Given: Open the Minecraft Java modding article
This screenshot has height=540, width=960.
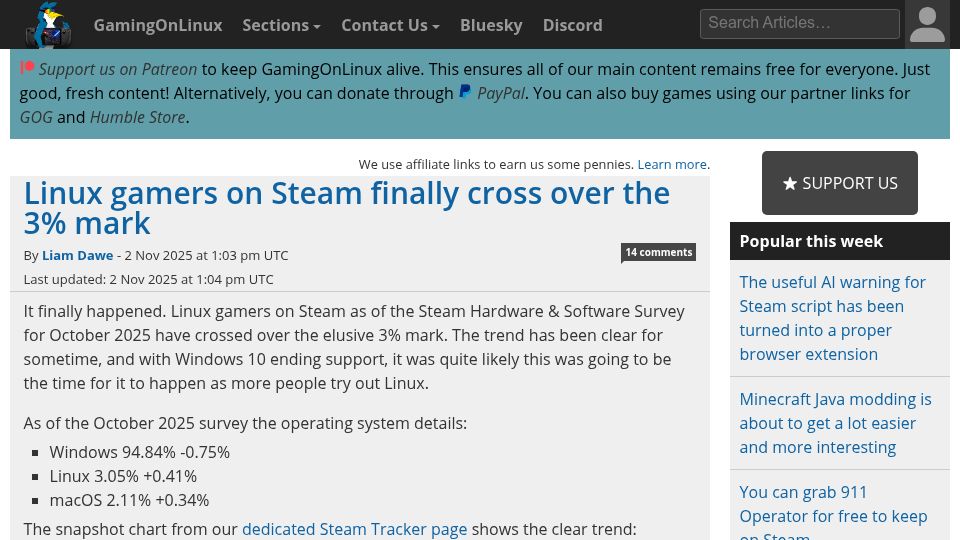Looking at the screenshot, I should (835, 423).
